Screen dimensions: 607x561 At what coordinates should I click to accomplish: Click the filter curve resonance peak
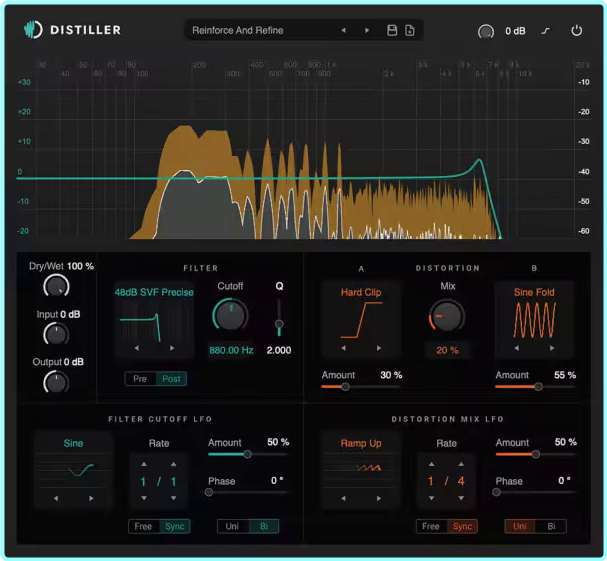[479, 160]
